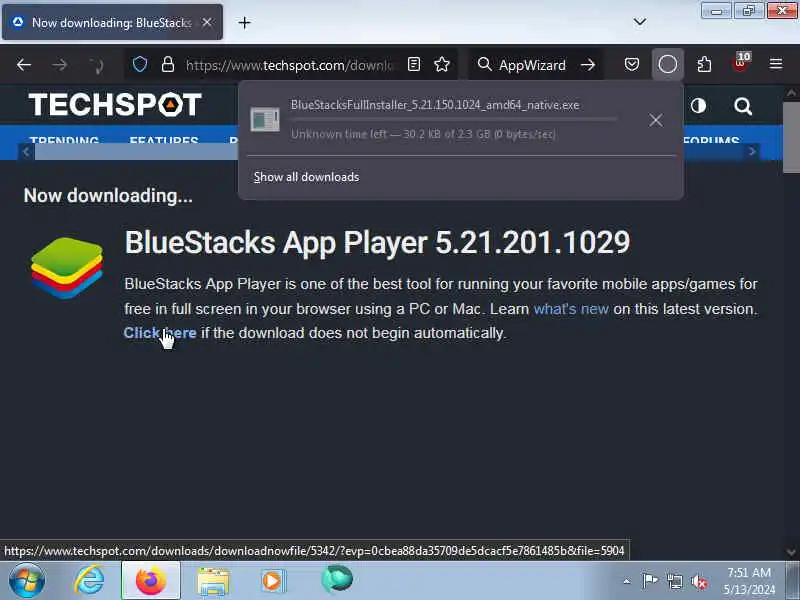Open the Windows Start menu
Image resolution: width=800 pixels, height=600 pixels.
click(x=27, y=581)
